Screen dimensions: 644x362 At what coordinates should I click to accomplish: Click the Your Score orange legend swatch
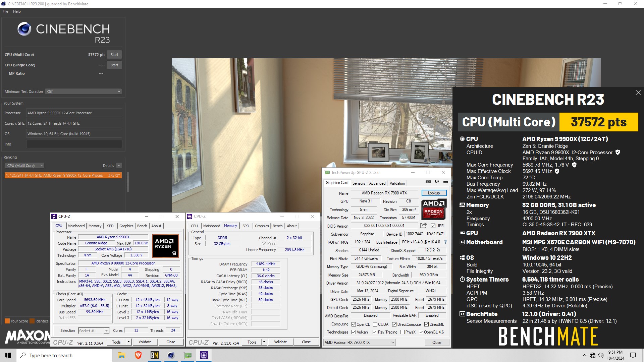[x=7, y=321]
